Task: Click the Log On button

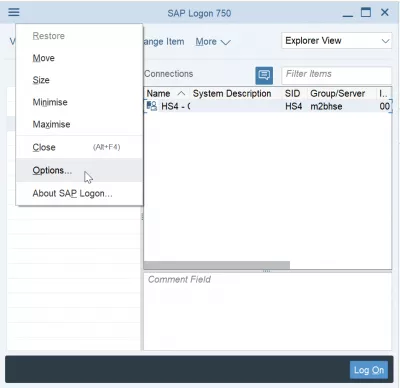Action: tap(369, 370)
